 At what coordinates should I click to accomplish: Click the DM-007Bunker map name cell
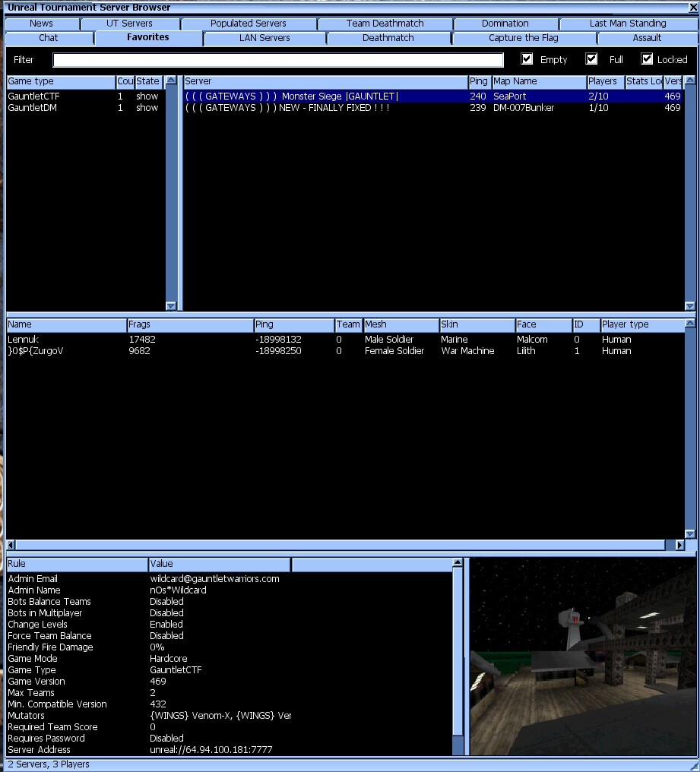click(x=524, y=107)
